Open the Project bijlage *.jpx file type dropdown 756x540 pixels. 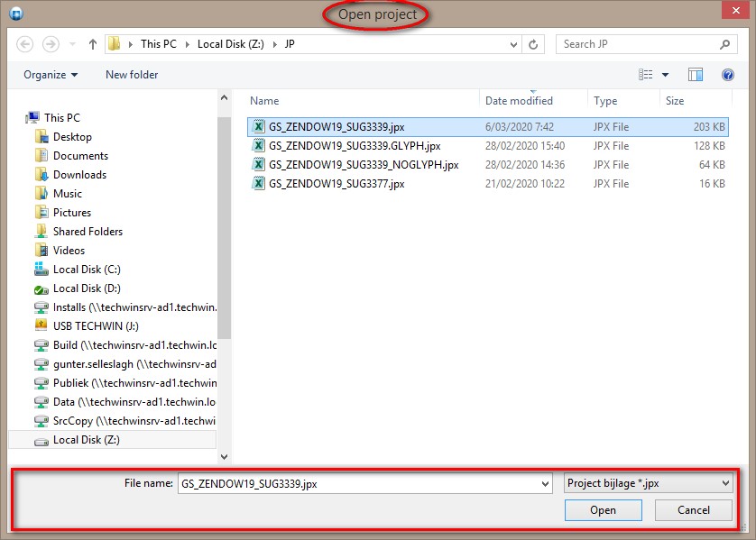click(x=648, y=483)
